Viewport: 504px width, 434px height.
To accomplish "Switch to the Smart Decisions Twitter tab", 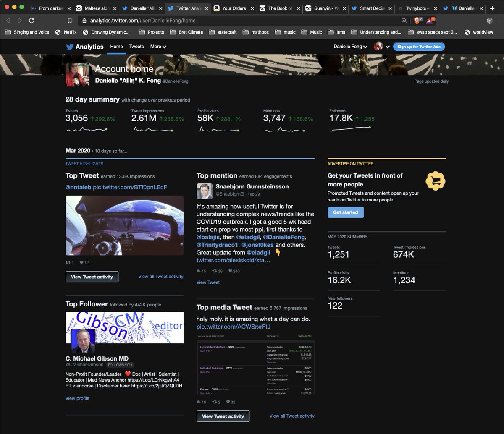I will (372, 8).
